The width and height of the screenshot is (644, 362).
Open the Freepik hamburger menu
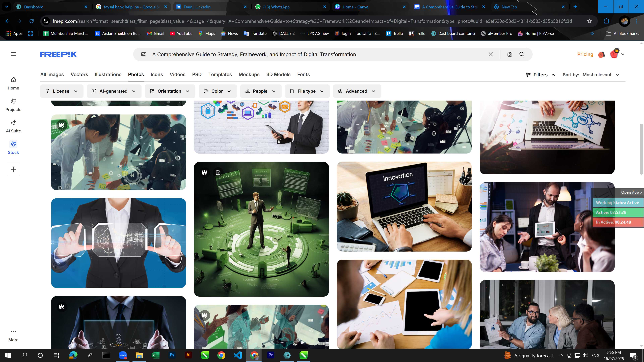13,54
